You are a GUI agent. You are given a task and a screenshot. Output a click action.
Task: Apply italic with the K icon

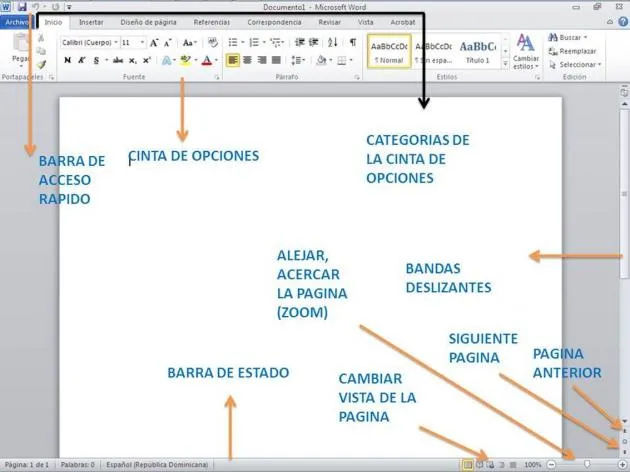pyautogui.click(x=81, y=60)
